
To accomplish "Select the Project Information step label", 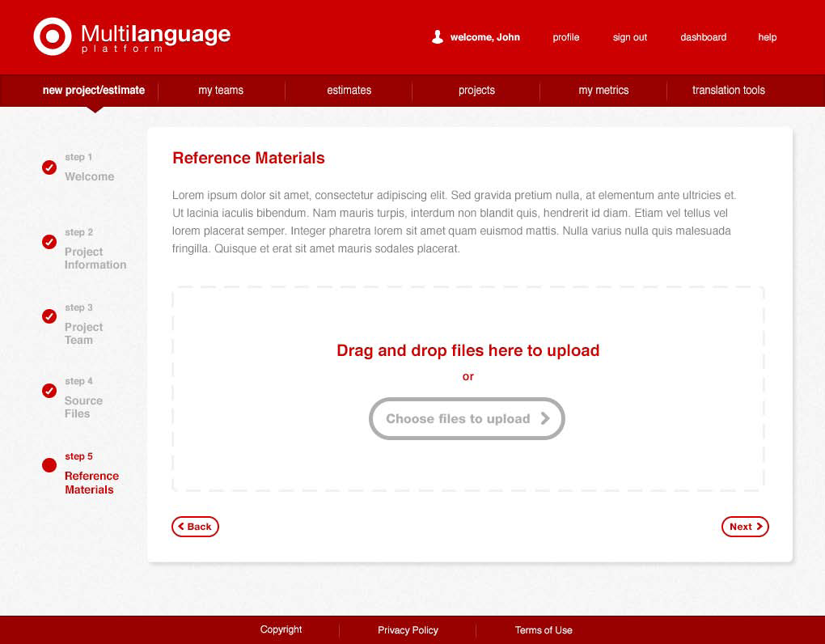I will coord(95,258).
